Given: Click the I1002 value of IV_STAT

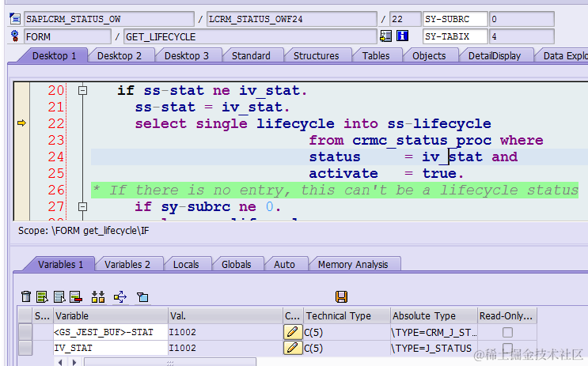Looking at the screenshot, I should point(226,348).
